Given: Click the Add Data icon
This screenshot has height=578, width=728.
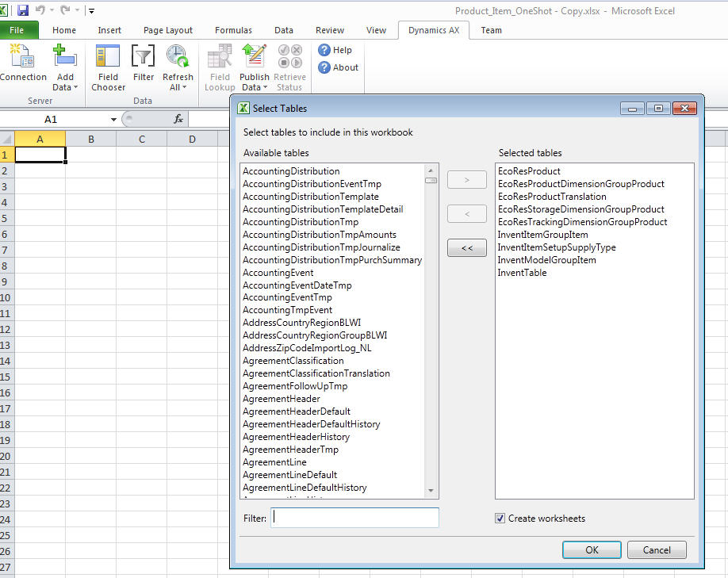Looking at the screenshot, I should click(x=64, y=57).
